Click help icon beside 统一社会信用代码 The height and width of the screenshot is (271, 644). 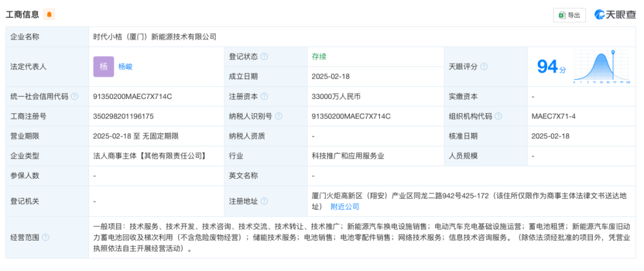click(x=75, y=96)
